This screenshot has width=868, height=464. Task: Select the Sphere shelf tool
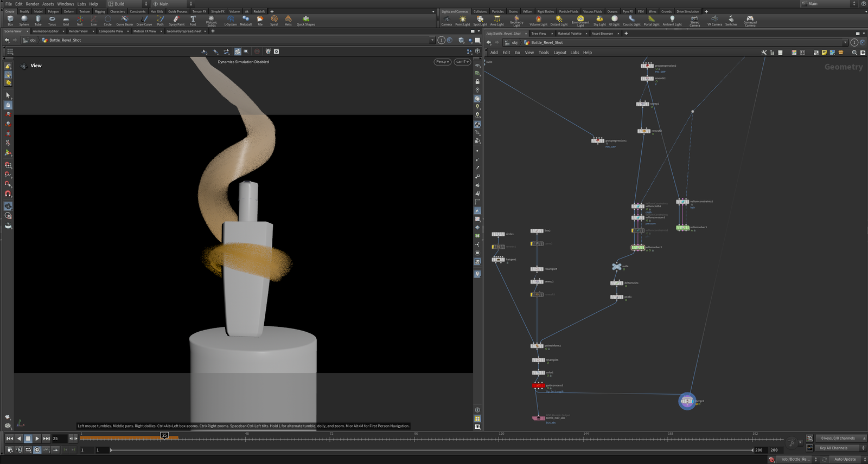(24, 21)
